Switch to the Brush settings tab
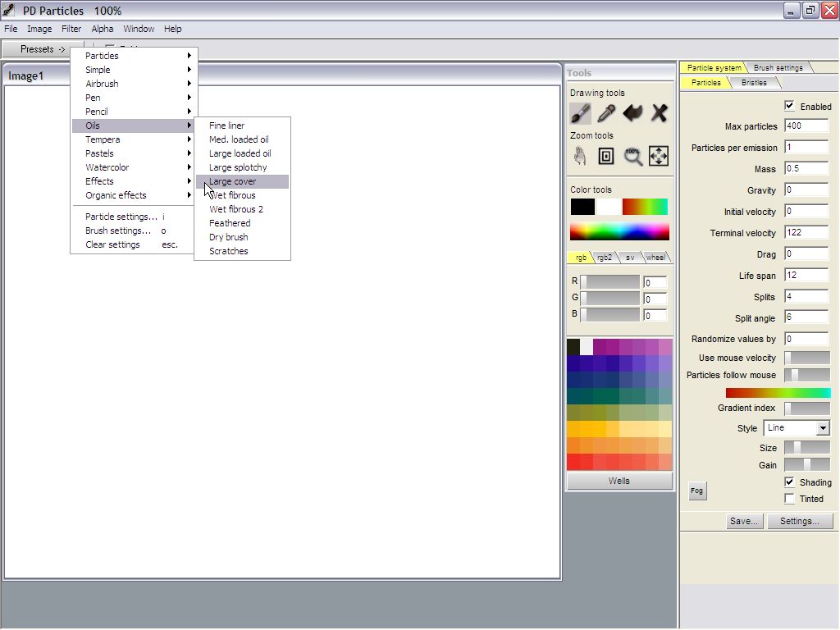 coord(778,68)
